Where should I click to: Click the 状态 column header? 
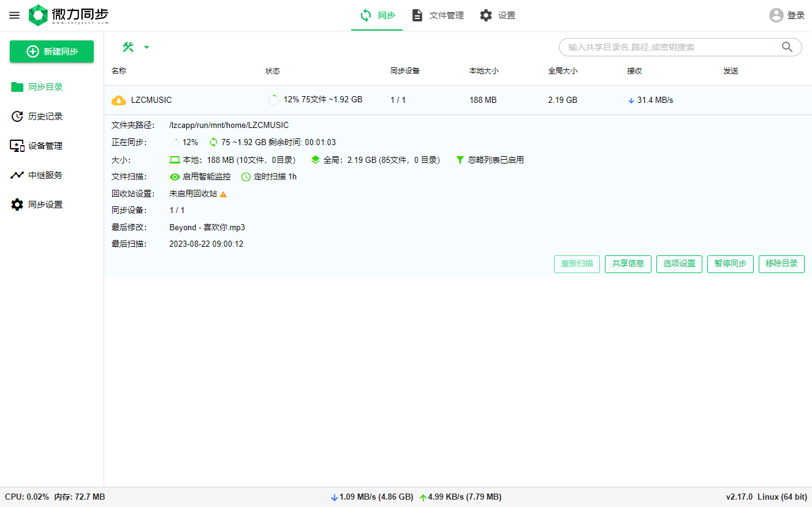pyautogui.click(x=273, y=71)
